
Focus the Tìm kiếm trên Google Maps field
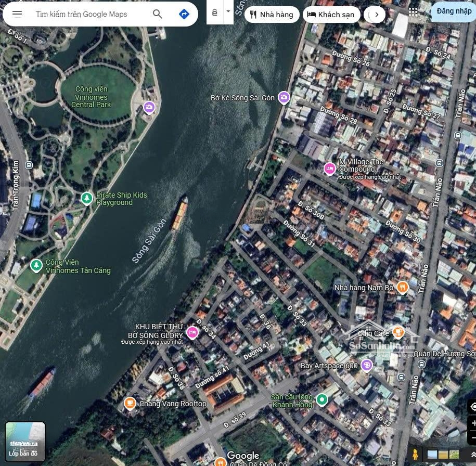point(88,14)
